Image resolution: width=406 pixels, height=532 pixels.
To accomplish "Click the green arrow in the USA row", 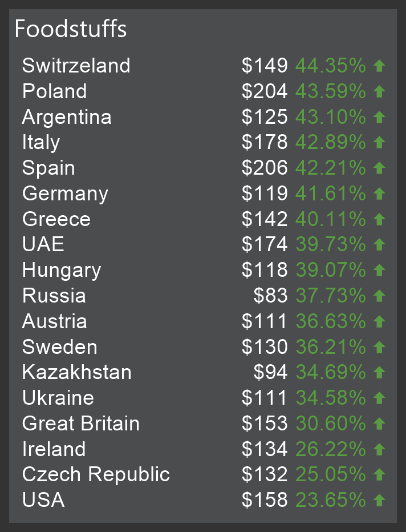I will (379, 501).
